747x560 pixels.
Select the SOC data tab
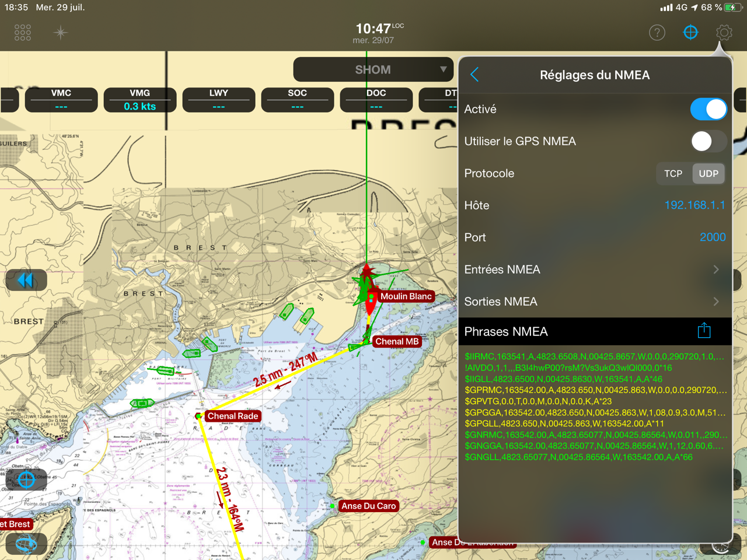tap(297, 100)
